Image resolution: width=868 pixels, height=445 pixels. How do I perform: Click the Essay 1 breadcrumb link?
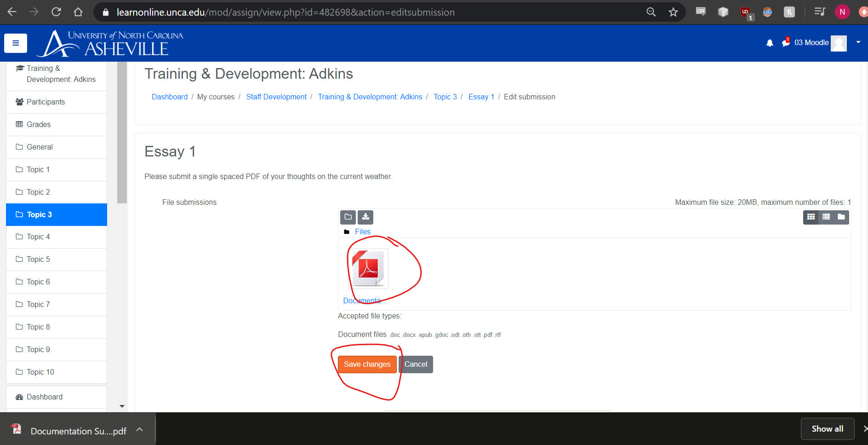click(x=481, y=97)
